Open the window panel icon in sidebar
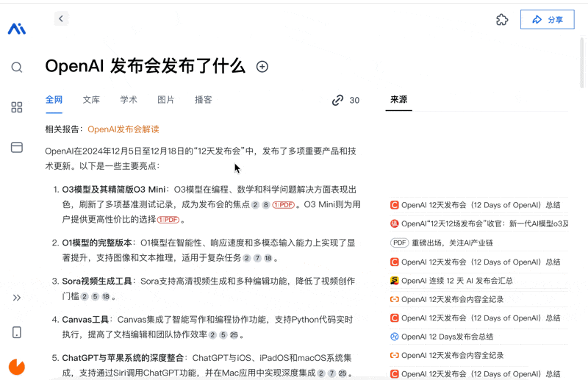 (x=17, y=148)
